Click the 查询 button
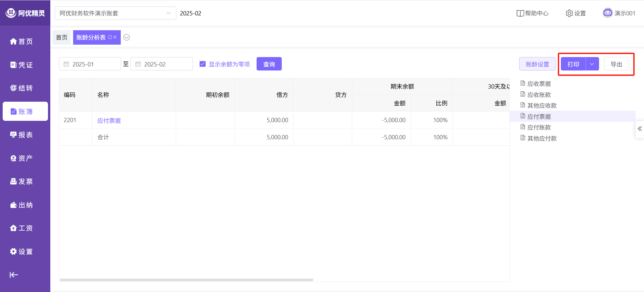644x292 pixels. pos(269,64)
